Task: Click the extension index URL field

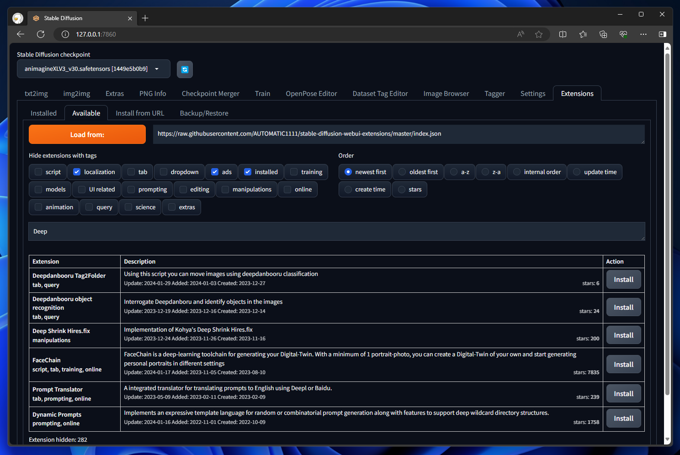Action: pos(399,134)
